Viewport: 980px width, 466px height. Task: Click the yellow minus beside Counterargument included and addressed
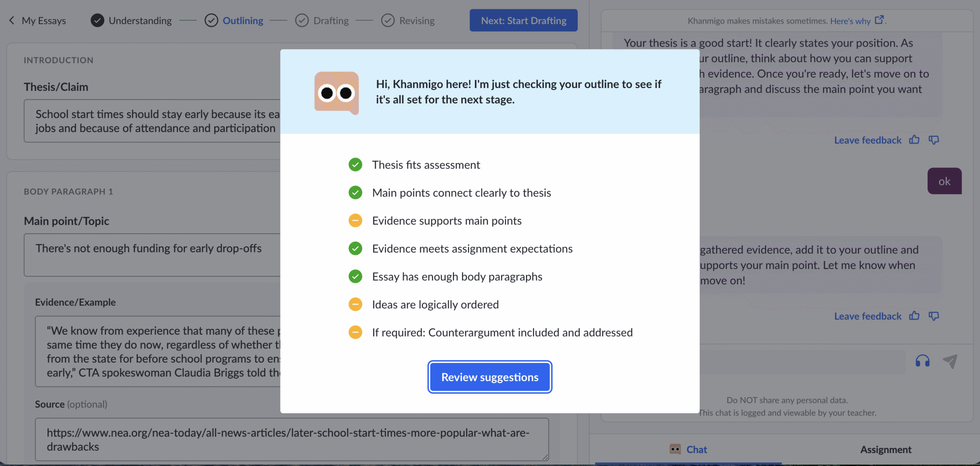point(355,332)
